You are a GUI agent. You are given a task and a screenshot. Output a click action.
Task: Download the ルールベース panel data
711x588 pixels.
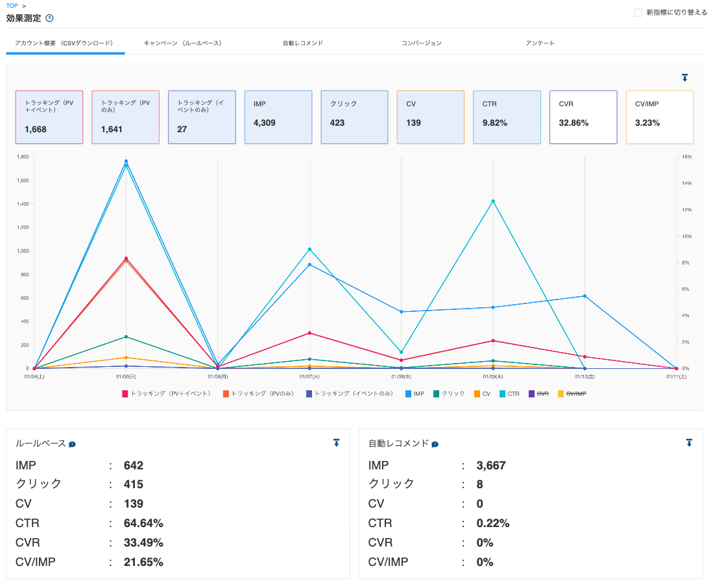pos(337,443)
